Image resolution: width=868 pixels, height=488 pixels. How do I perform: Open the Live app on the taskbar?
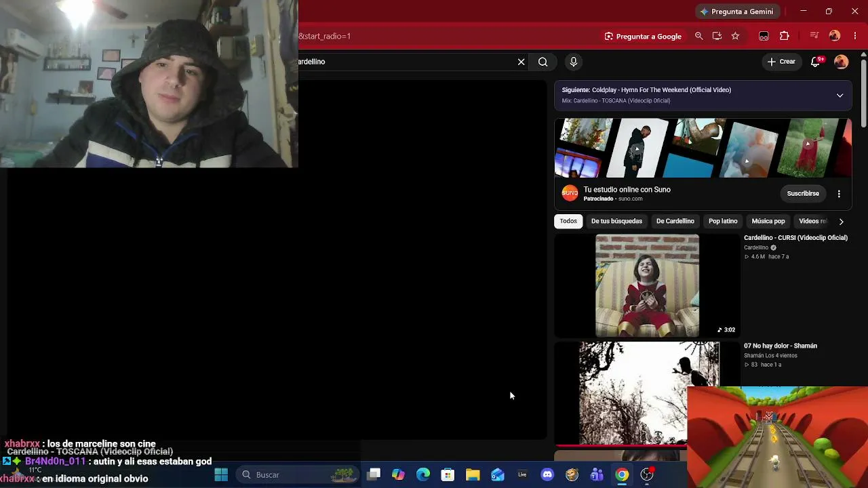(522, 474)
